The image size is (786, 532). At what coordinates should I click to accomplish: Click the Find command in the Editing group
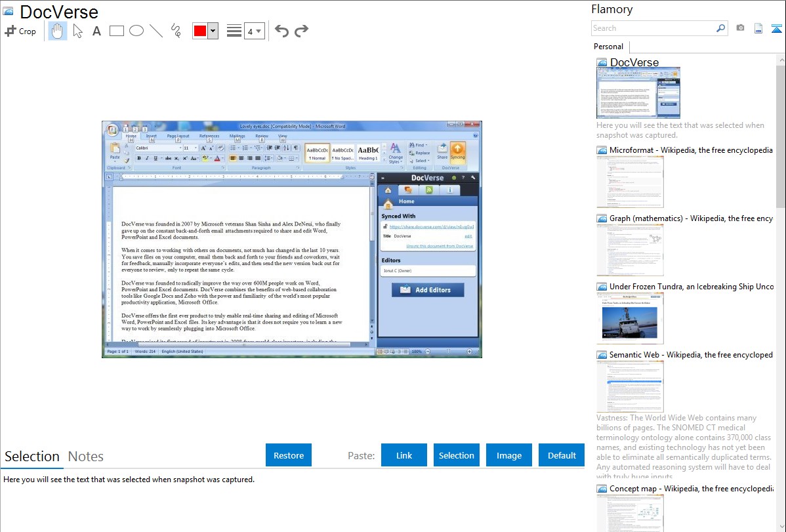point(419,145)
